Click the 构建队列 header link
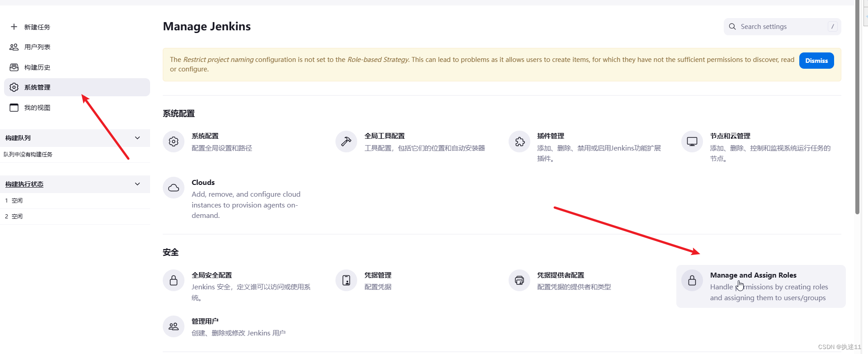Viewport: 868px width, 354px height. click(18, 138)
